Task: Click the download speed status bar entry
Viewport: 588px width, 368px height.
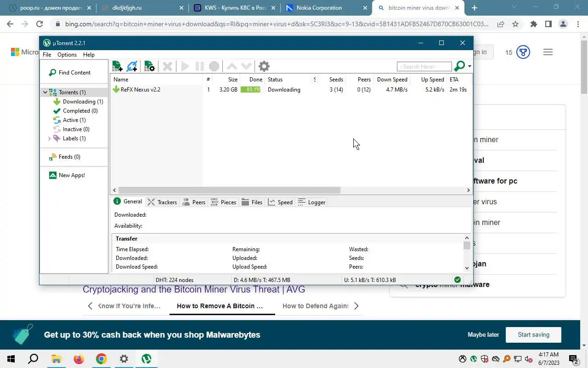Action: coord(262,280)
